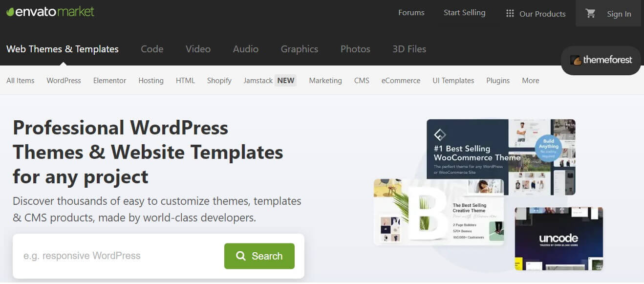Open the WordPress category menu
Image resolution: width=644 pixels, height=284 pixels.
tap(64, 81)
